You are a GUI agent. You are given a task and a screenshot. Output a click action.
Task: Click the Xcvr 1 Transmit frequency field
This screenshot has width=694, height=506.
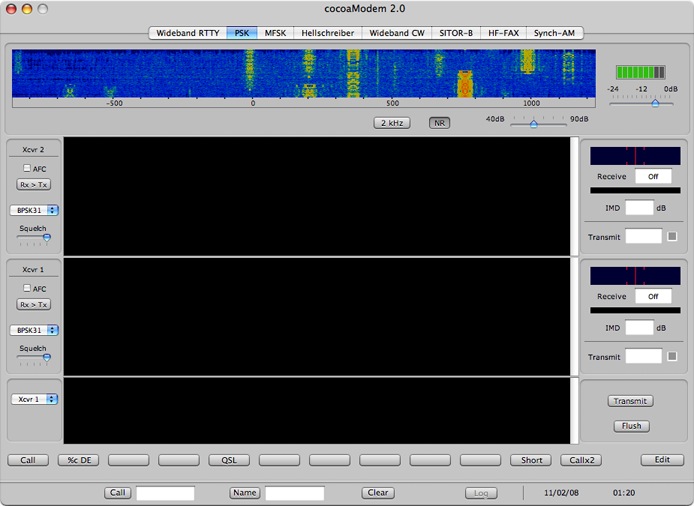[x=644, y=356]
